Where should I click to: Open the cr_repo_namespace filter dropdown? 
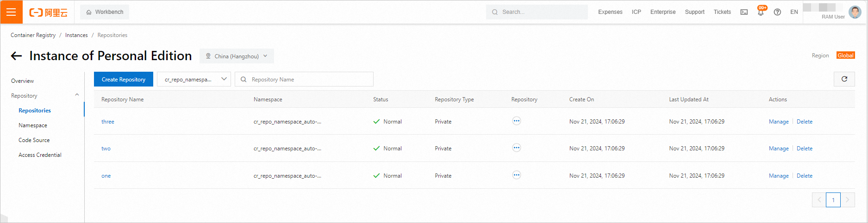click(194, 79)
